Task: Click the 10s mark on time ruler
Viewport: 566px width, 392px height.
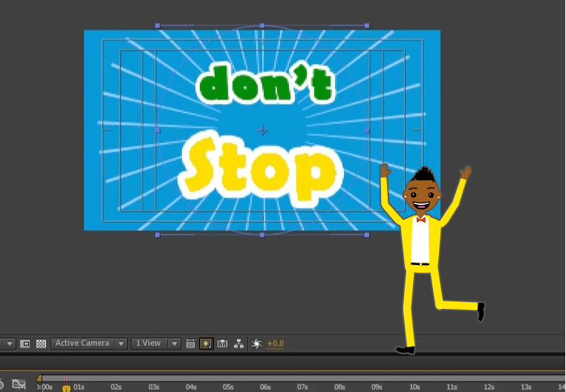Action: 414,387
